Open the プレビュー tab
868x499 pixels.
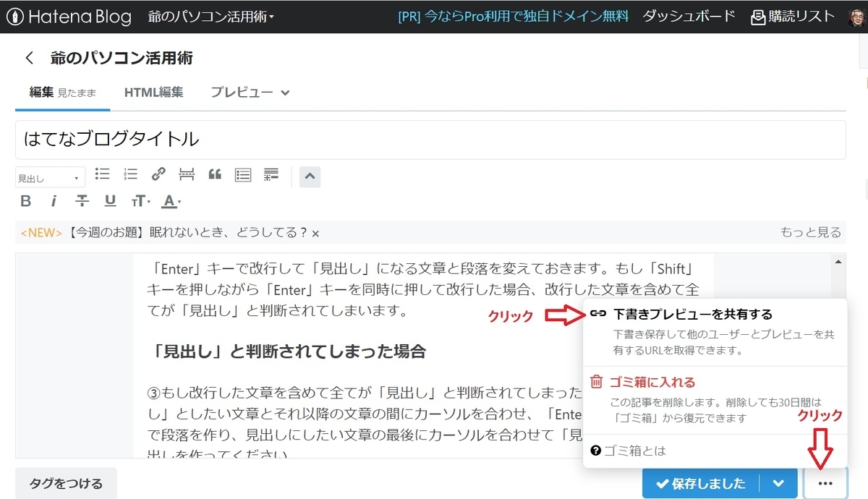click(x=240, y=92)
